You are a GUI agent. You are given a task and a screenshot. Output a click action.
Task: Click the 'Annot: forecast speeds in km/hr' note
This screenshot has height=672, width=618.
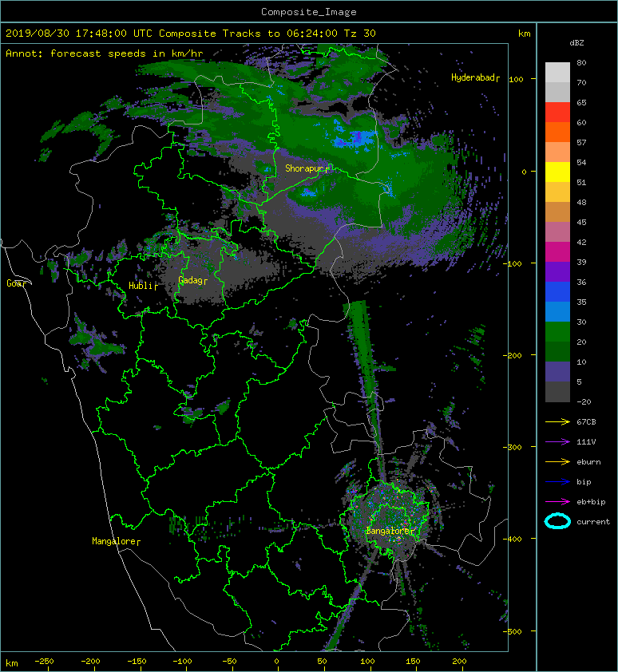click(105, 53)
